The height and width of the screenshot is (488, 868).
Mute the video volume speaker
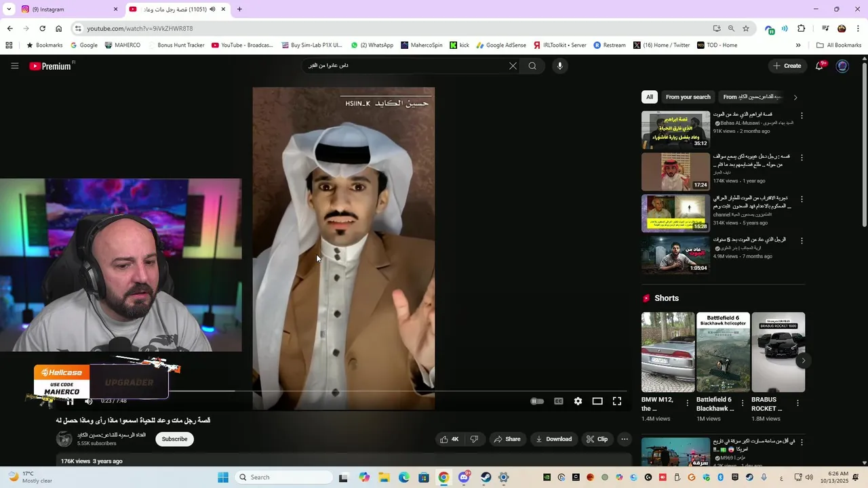pyautogui.click(x=88, y=401)
